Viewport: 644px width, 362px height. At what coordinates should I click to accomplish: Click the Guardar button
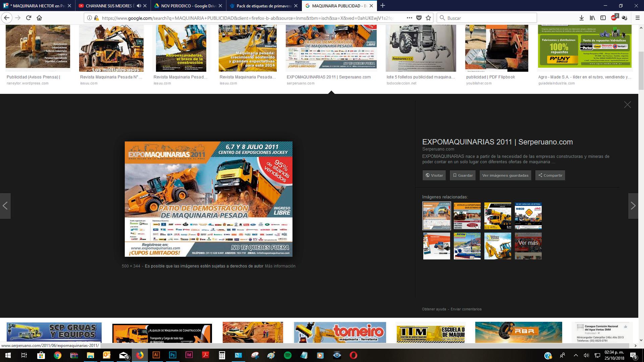click(463, 175)
